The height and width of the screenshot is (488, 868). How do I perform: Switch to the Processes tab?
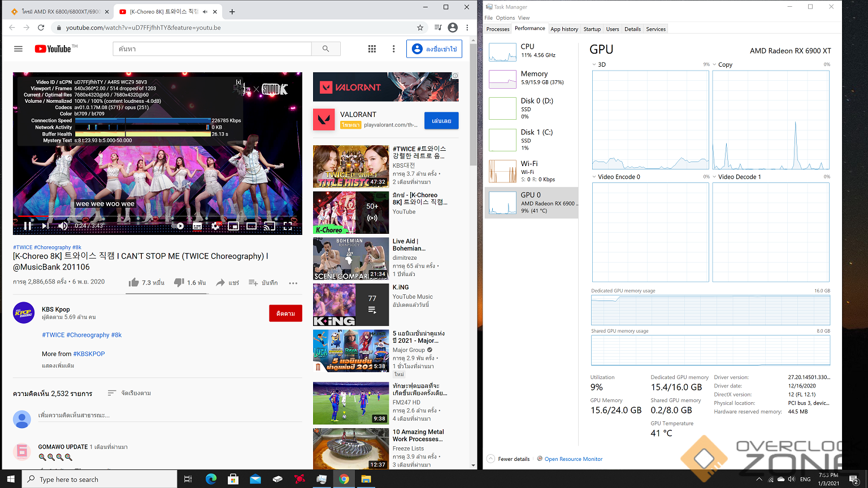pos(498,29)
